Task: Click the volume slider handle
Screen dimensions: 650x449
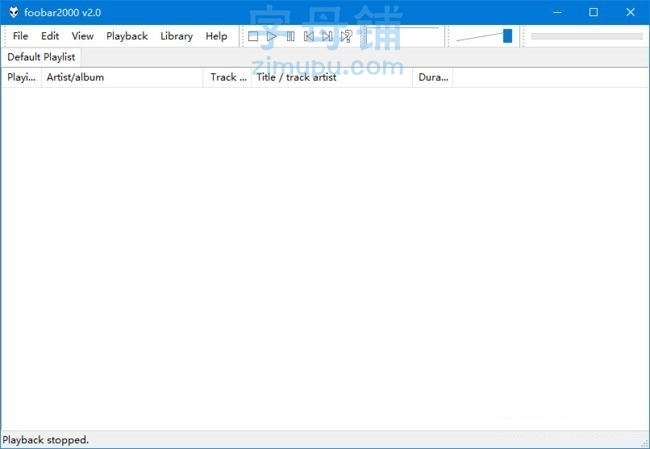Action: [x=507, y=36]
